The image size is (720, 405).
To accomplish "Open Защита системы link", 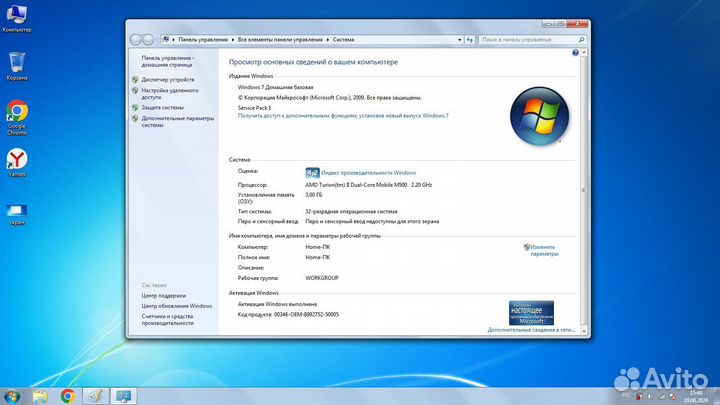I will pyautogui.click(x=163, y=107).
